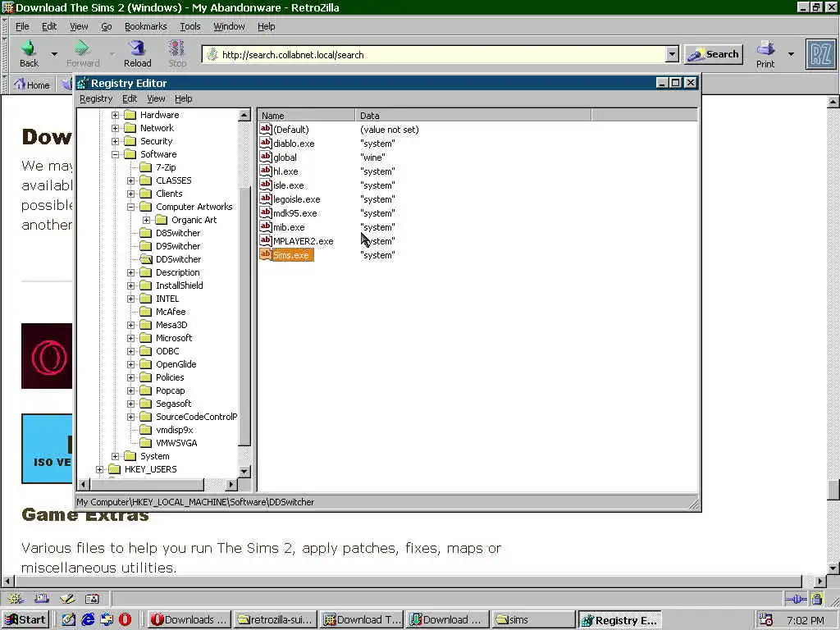Click the Registry Editor title bar icon
Viewport: 840px width, 630px height.
tap(82, 83)
